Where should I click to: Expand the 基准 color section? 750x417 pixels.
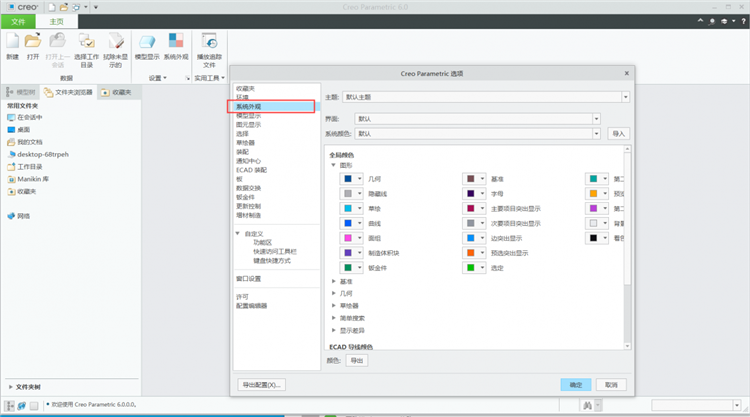coord(333,281)
